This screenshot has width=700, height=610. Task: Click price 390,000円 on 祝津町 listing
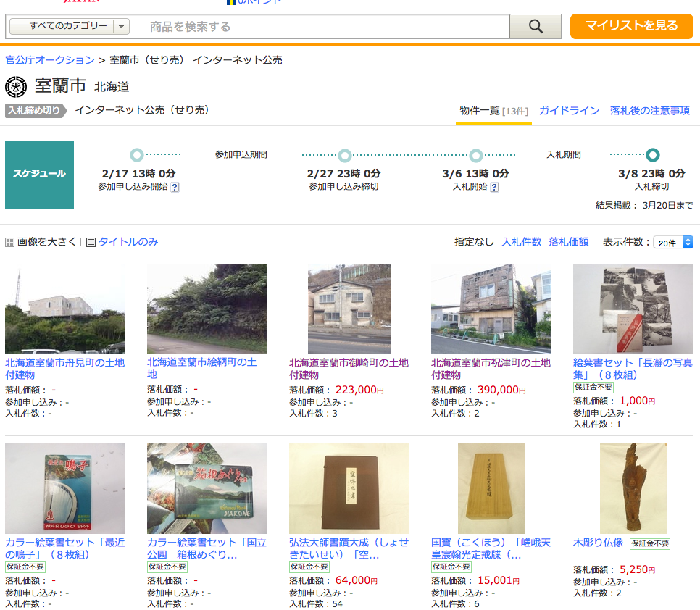pos(501,390)
